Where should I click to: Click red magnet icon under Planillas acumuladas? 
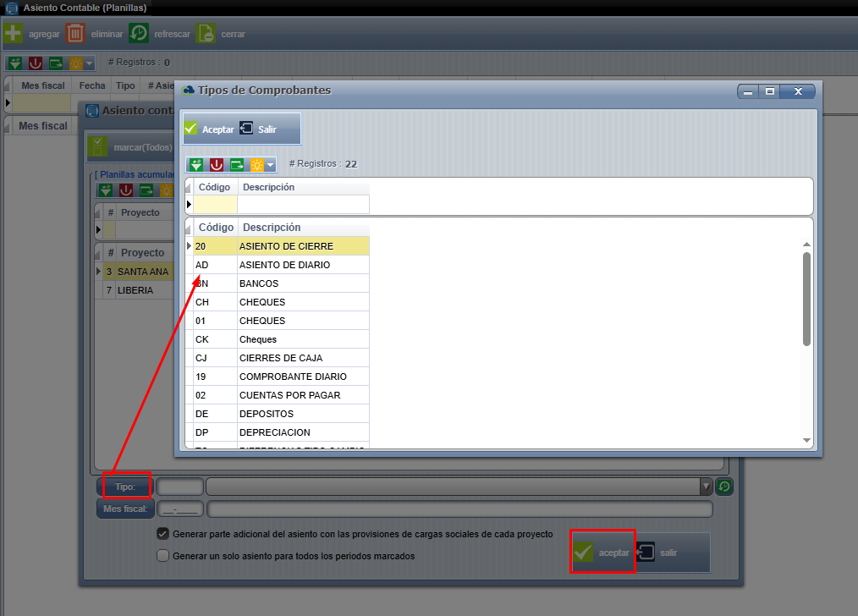coord(126,190)
